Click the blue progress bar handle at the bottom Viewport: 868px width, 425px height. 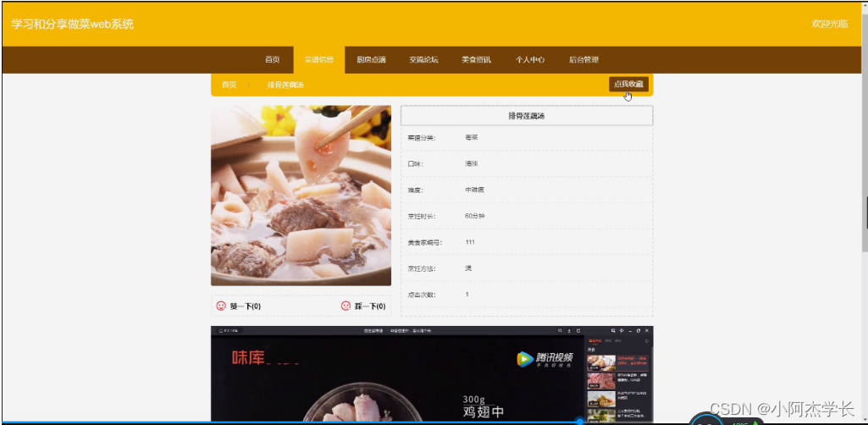[580, 422]
